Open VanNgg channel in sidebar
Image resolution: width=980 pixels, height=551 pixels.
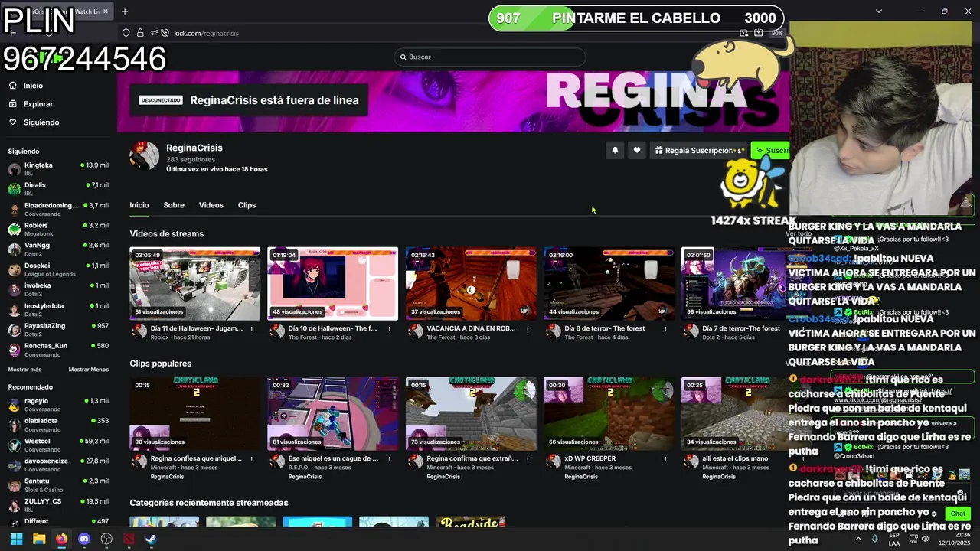tap(58, 249)
